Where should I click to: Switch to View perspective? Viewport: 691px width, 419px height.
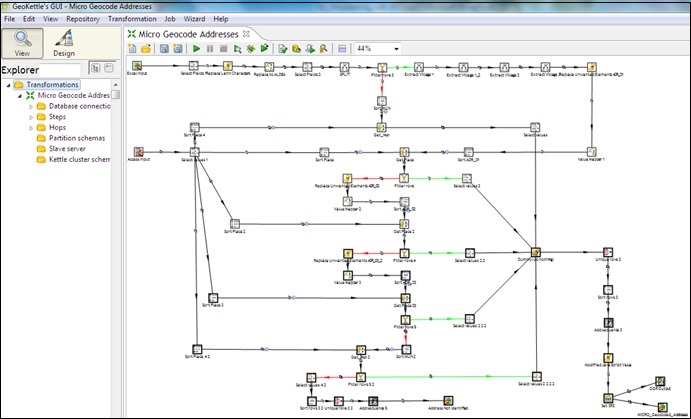tap(21, 40)
